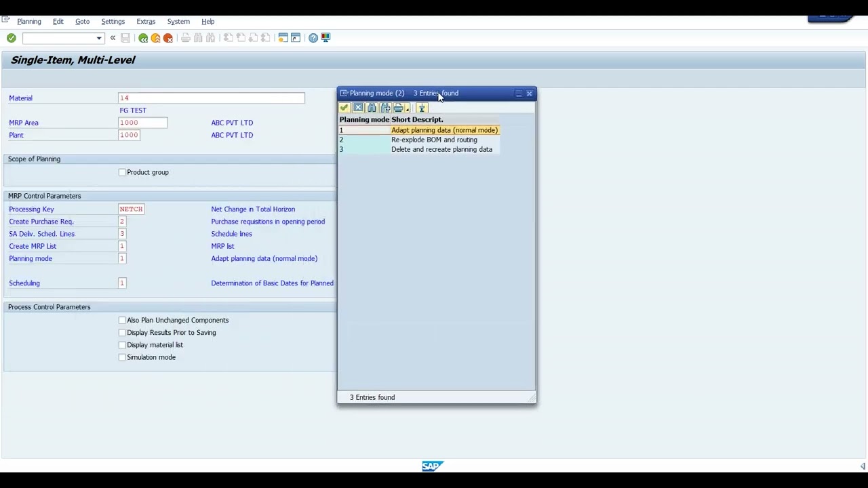Click the 'Short Descript.' column header
The image size is (868, 488).
(417, 120)
